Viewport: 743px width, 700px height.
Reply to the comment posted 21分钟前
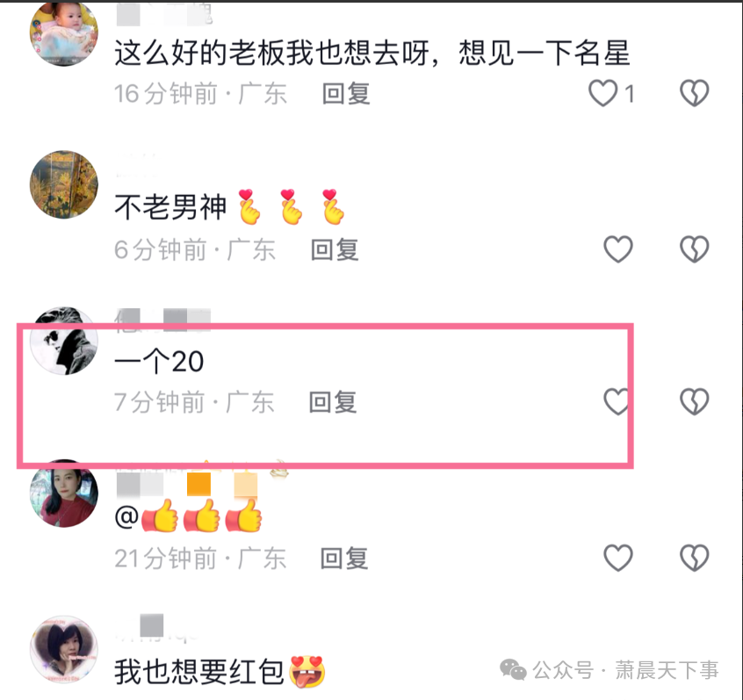point(344,559)
